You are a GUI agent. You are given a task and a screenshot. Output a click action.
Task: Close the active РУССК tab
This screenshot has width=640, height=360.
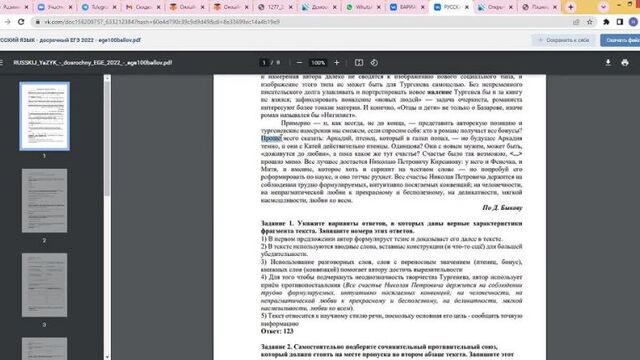pos(467,7)
